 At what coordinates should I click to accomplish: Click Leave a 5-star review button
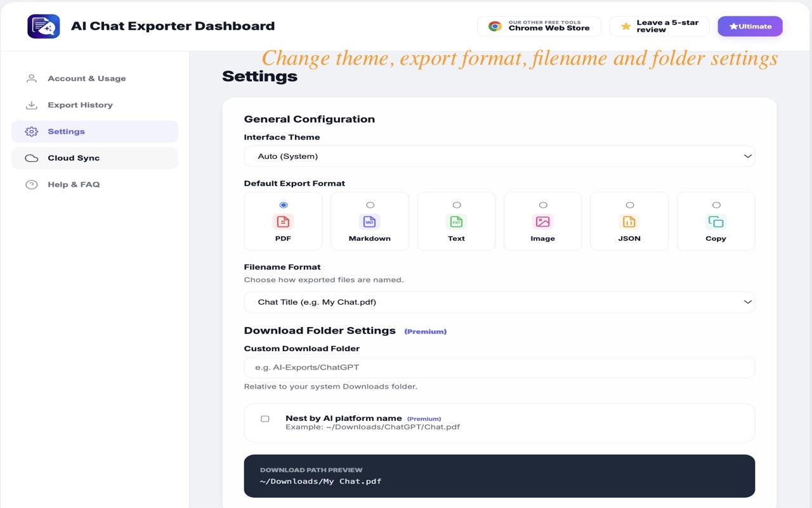coord(660,27)
